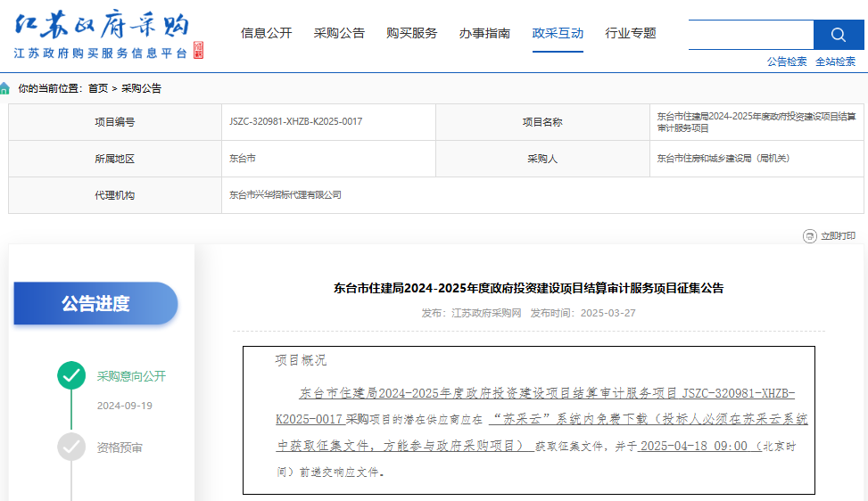
Task: Click the green check step icon for 采购意向公开
Action: [71, 375]
